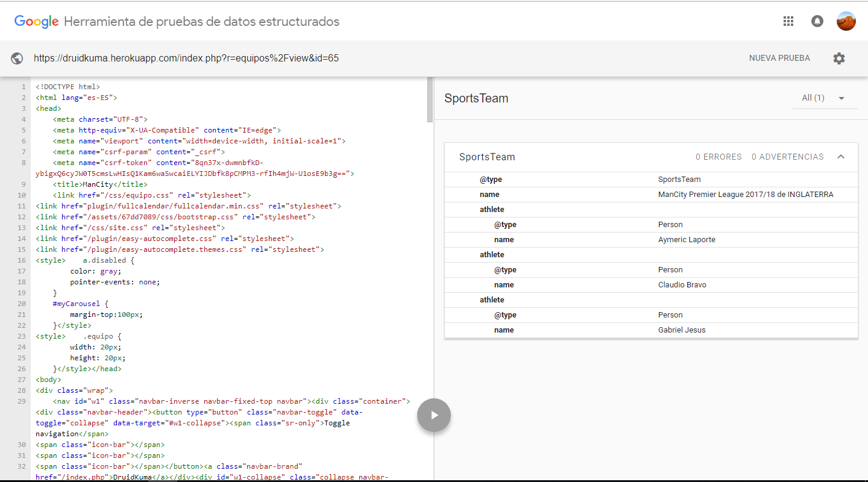868x482 pixels.
Task: Click the code pane vertical scrollbar thumb
Action: point(430,100)
